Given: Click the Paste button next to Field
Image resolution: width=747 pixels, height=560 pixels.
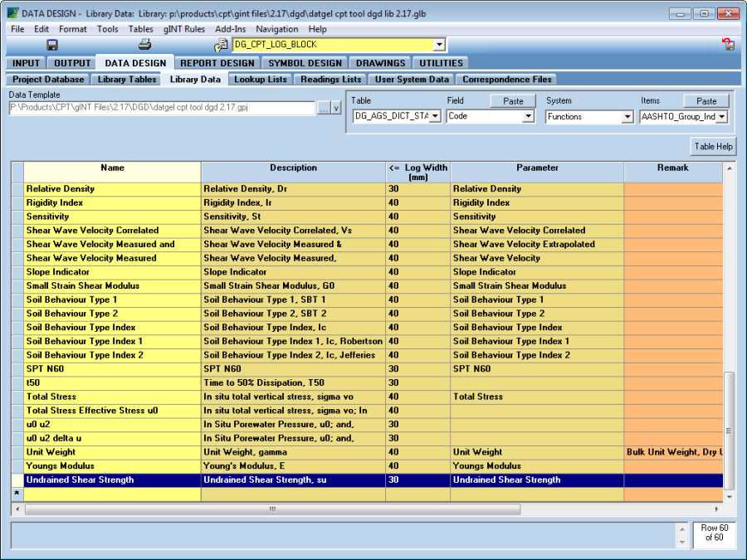Looking at the screenshot, I should 513,101.
